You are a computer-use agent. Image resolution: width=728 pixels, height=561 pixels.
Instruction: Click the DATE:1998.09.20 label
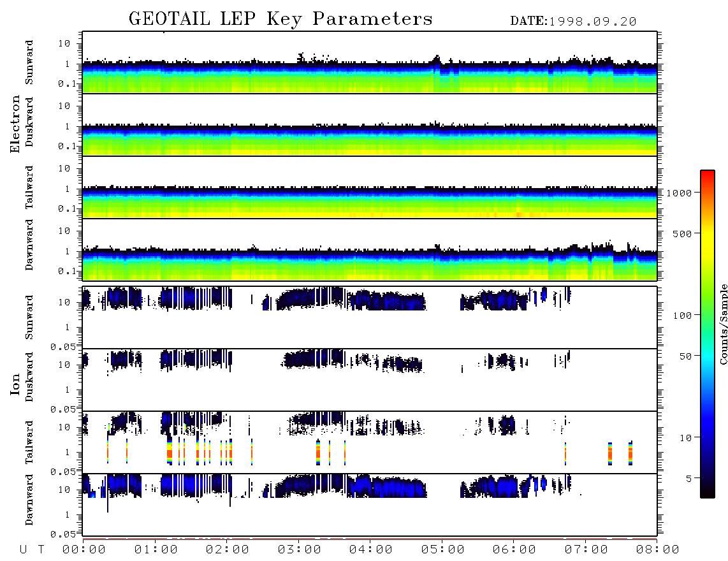(x=573, y=22)
